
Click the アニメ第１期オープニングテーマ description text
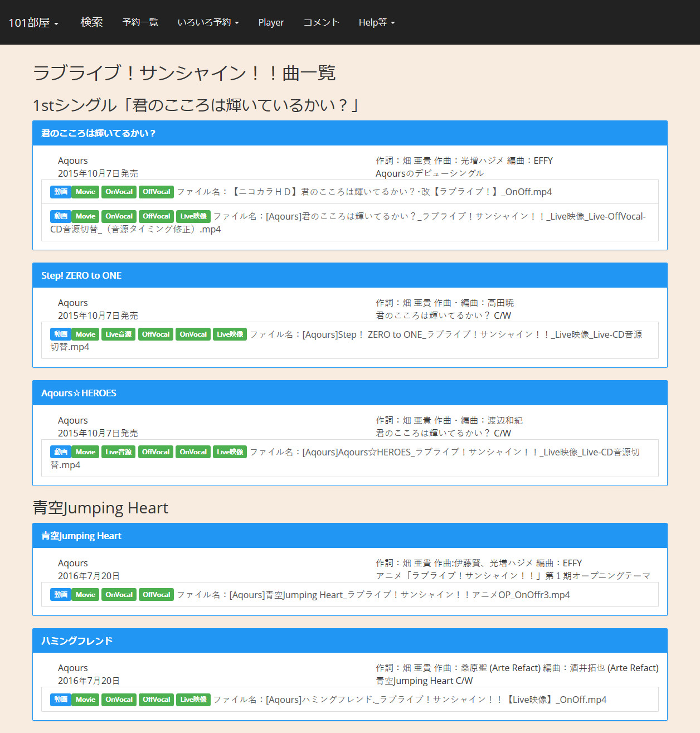point(513,576)
